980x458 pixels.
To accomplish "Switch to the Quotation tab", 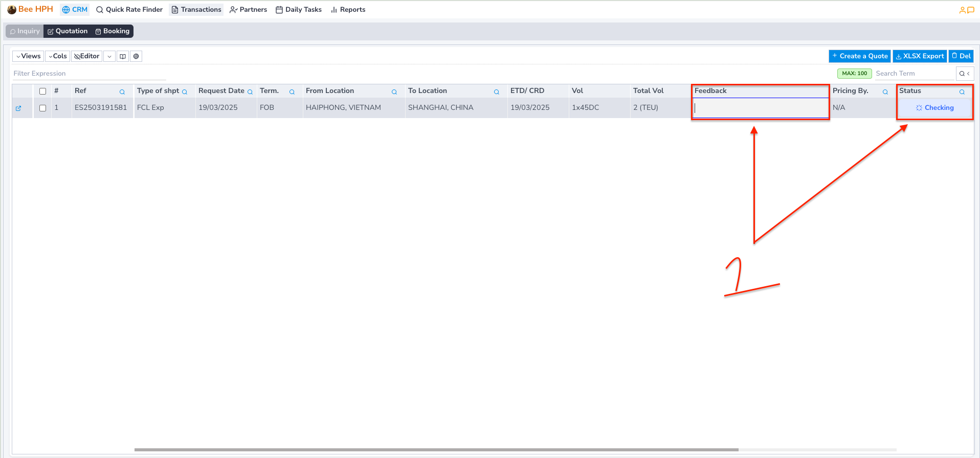I will click(68, 31).
